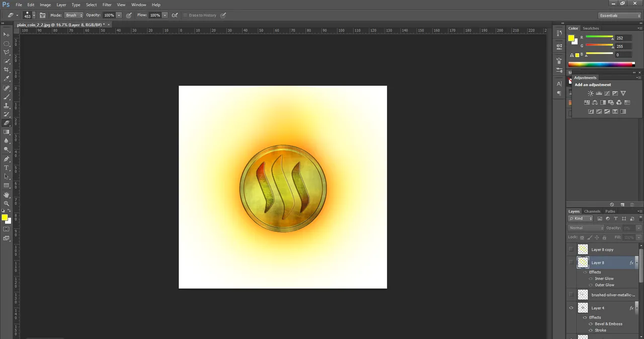Open the Essentials workspace dropdown
This screenshot has height=339, width=644.
coord(620,16)
